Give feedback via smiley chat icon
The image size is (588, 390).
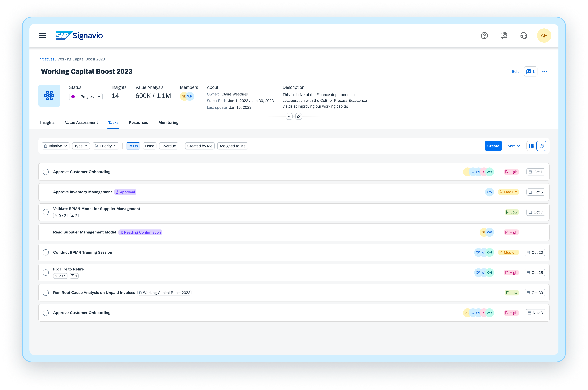[x=504, y=36]
